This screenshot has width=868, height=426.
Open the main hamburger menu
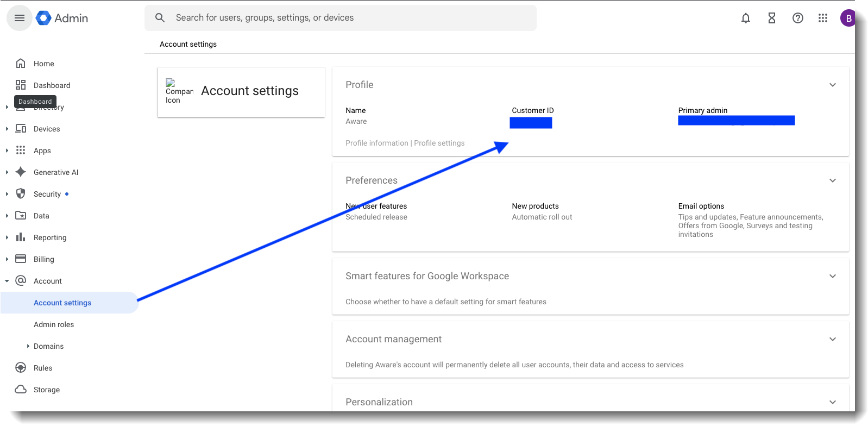coord(20,18)
